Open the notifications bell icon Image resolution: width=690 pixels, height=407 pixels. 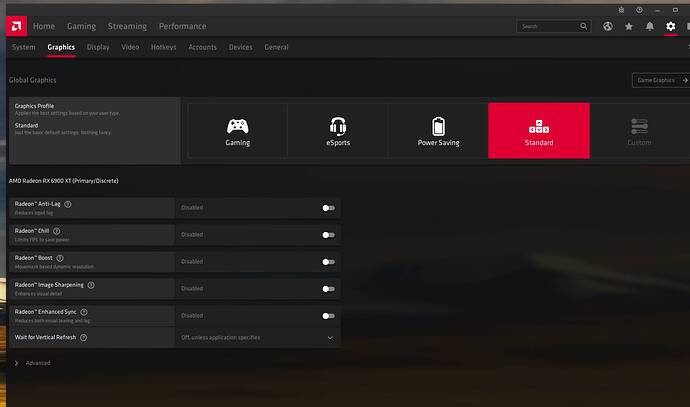pyautogui.click(x=650, y=26)
